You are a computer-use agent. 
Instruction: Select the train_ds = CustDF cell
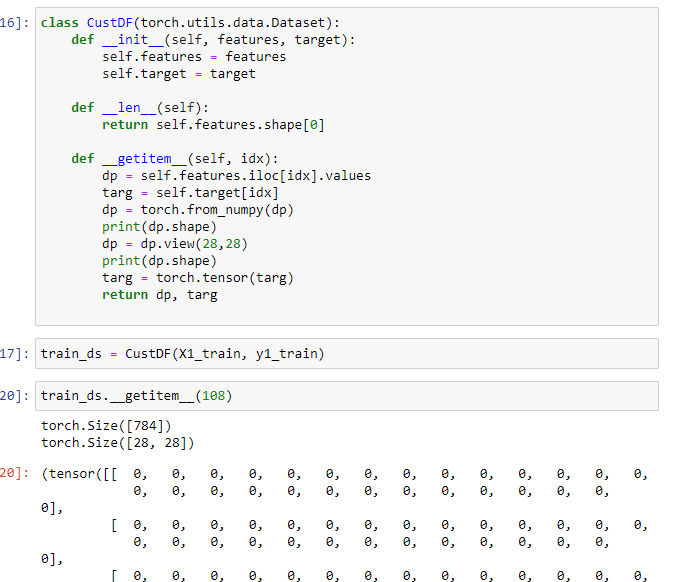click(182, 354)
